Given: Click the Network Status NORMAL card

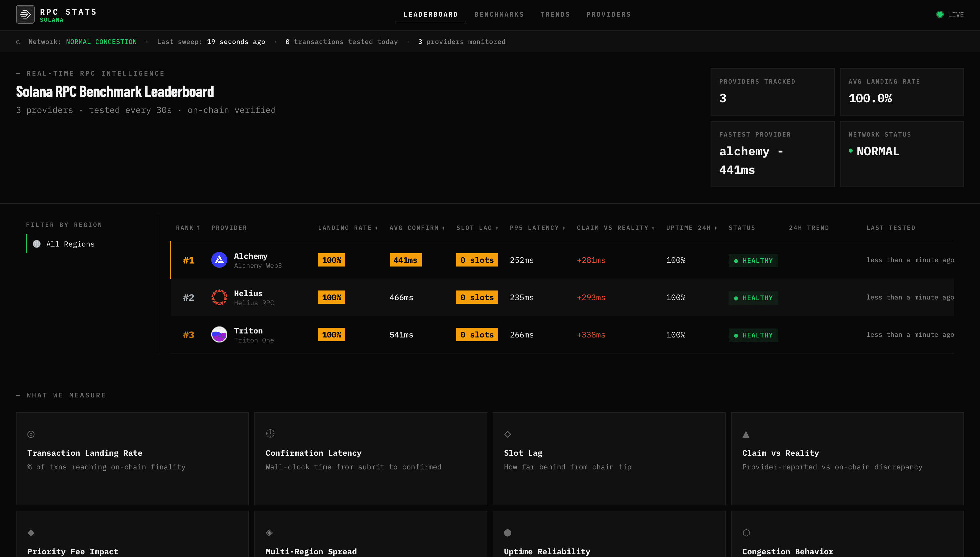Looking at the screenshot, I should tap(902, 154).
